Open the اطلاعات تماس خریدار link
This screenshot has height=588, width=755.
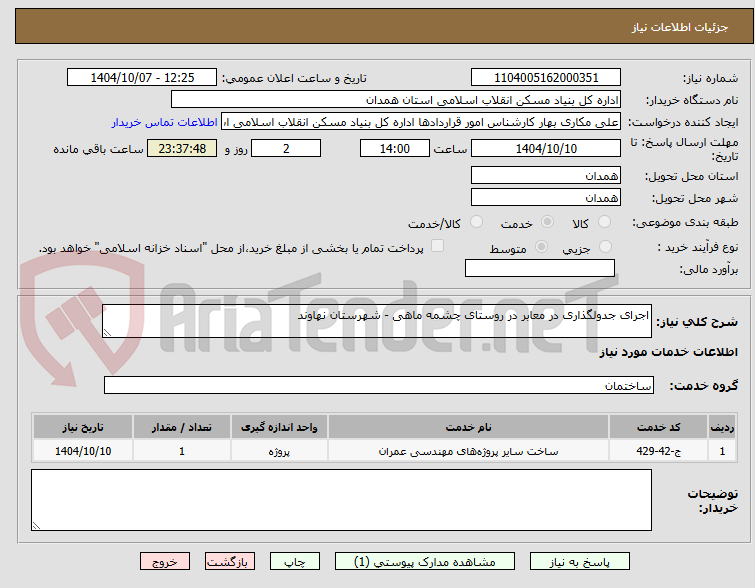(165, 122)
